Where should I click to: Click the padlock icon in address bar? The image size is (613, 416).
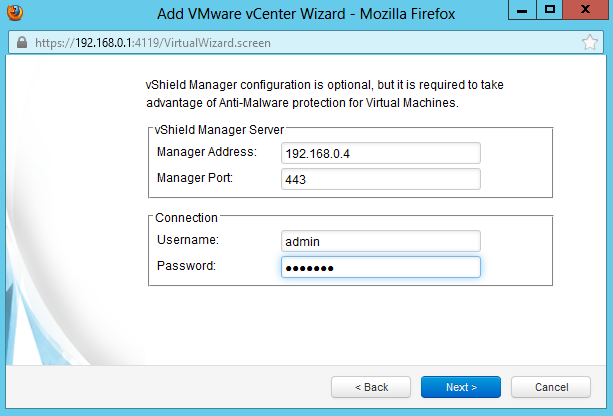(21, 44)
